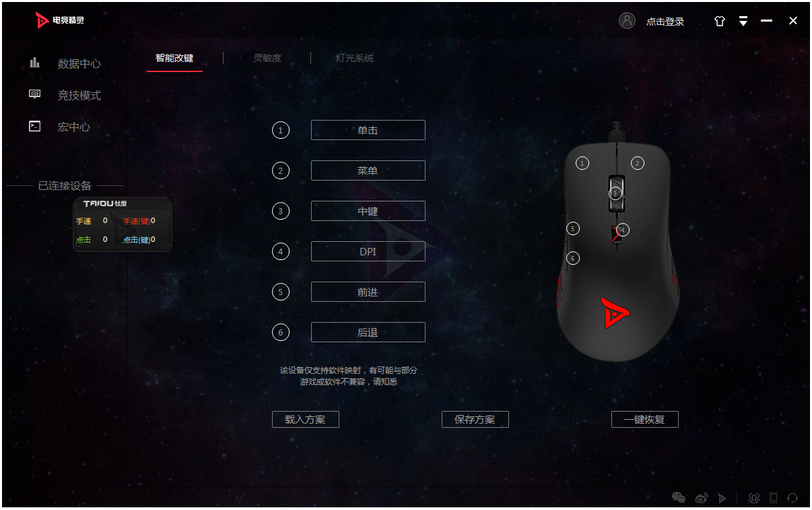Select the connected TAIDU device card
The image size is (812, 510).
click(123, 224)
